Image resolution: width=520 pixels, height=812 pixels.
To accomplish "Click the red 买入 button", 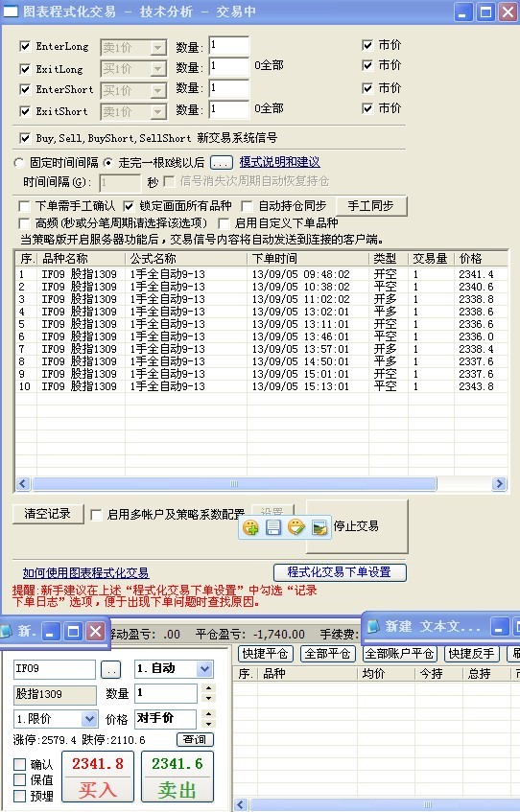I will (x=98, y=777).
